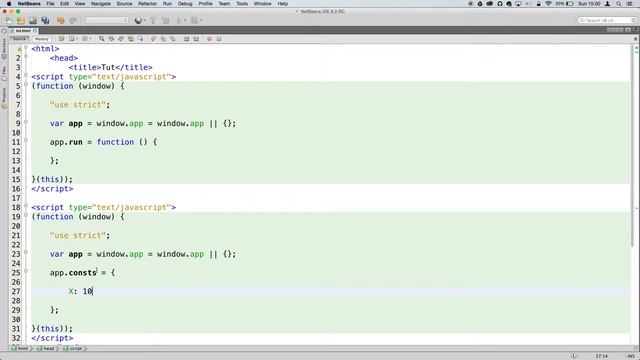Viewport: 640px width, 360px height.
Task: Click the Shift Line Right icon
Action: click(196, 39)
